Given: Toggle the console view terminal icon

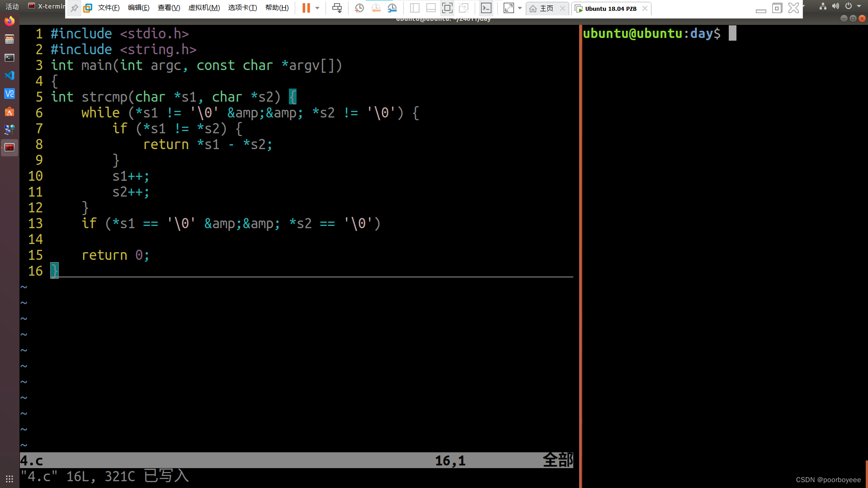Looking at the screenshot, I should (486, 8).
